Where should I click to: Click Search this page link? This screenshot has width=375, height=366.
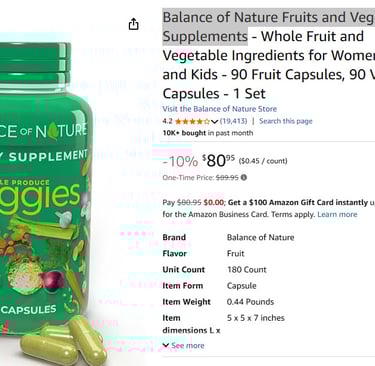[x=286, y=121]
